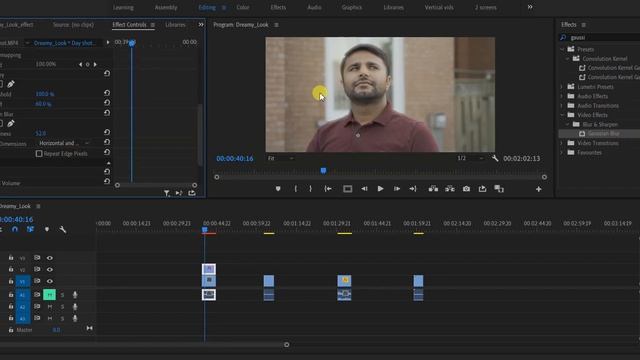640x360 pixels.
Task: Select the upper pen mask tool
Action: (x=11, y=84)
